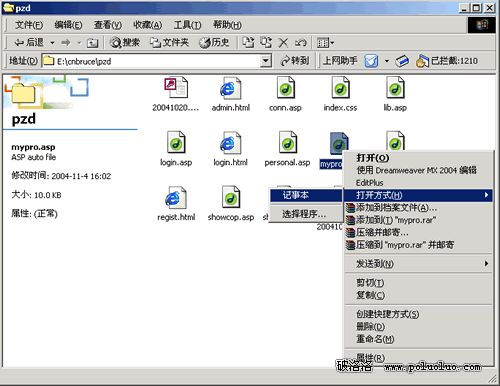
Task: Choose 压缩并邮寄... entry
Action: pyautogui.click(x=418, y=232)
